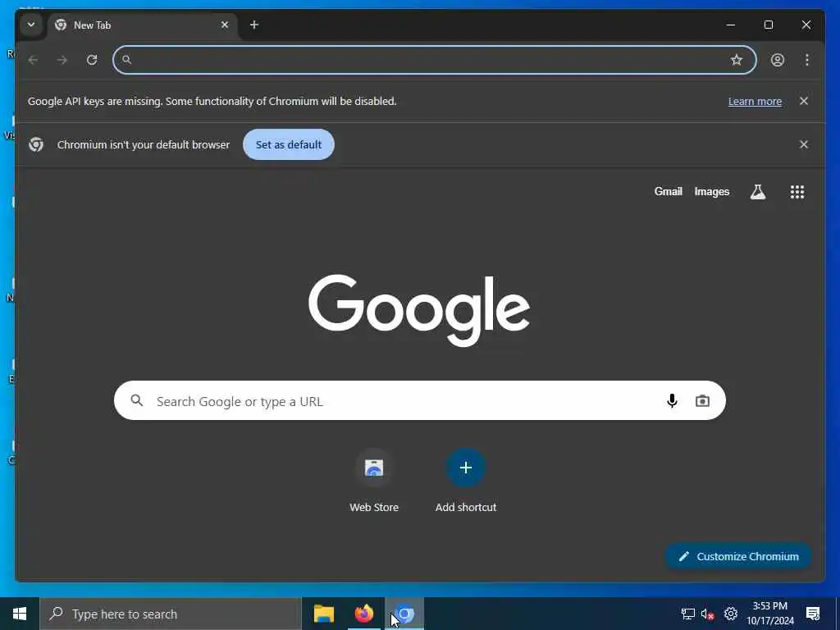Open a new tab with plus button
Viewport: 840px width, 630px height.
254,25
